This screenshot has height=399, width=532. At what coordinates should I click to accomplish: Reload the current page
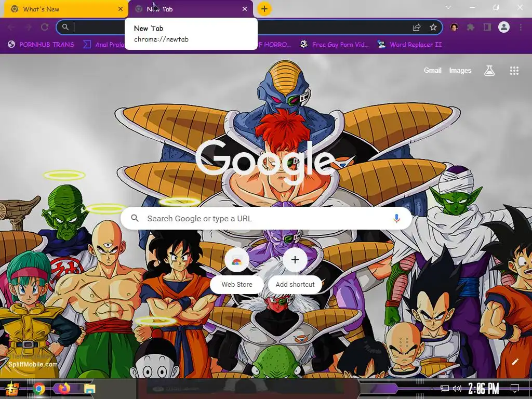[45, 28]
